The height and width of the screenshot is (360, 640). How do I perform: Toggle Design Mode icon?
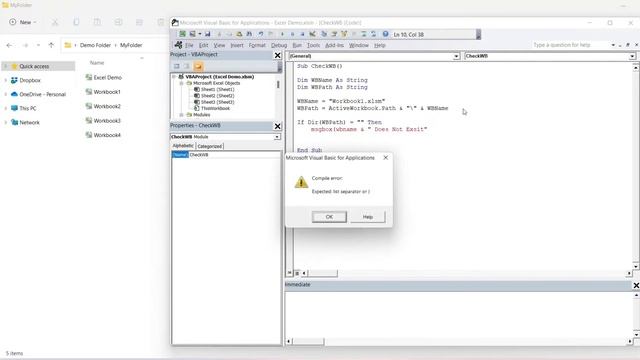312,34
